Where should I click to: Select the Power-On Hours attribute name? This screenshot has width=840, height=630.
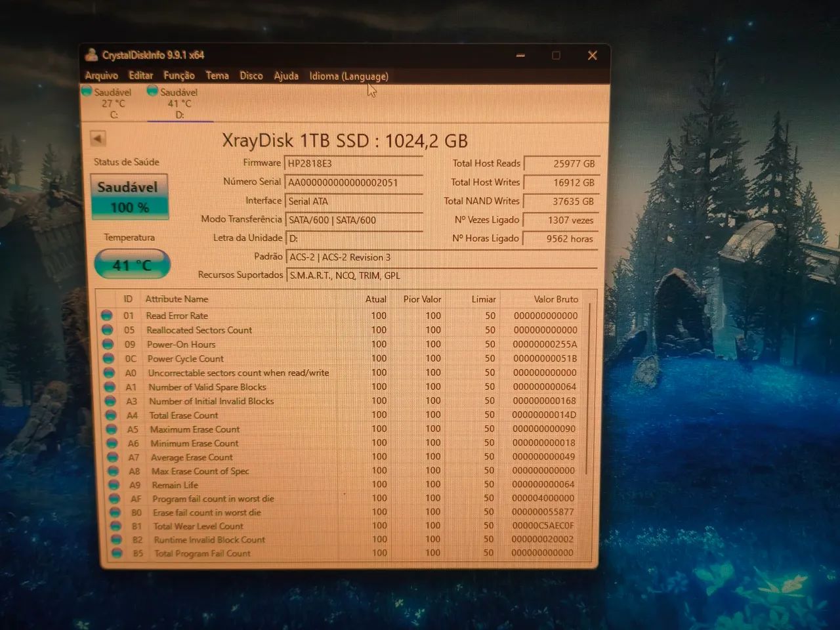(181, 345)
